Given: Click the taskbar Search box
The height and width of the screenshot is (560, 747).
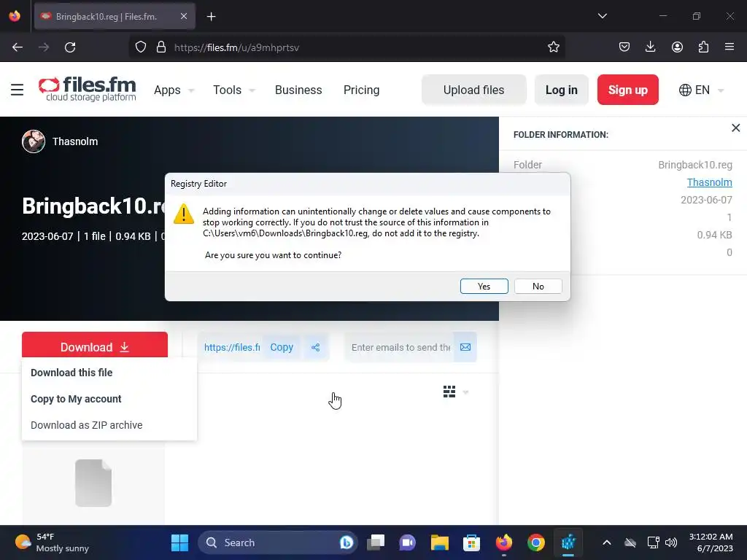Looking at the screenshot, I should click(277, 542).
